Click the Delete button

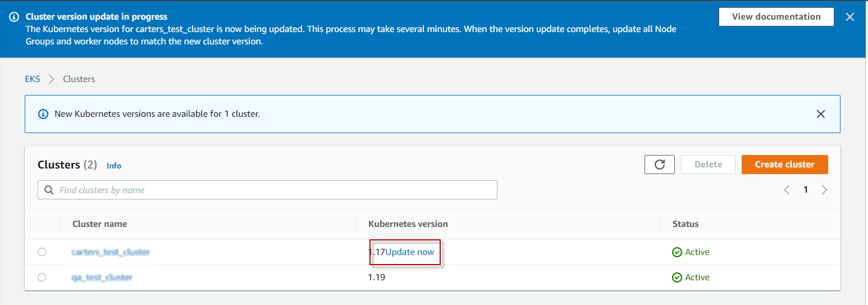pos(708,165)
